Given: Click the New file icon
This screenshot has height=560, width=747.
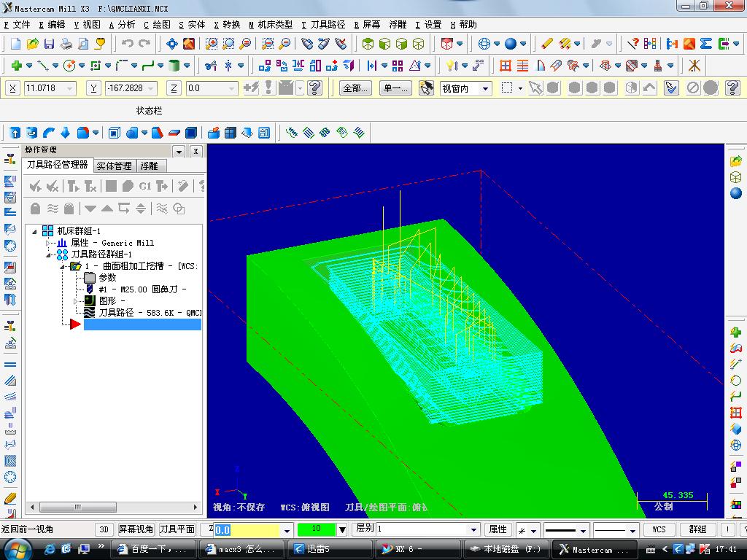Looking at the screenshot, I should point(16,44).
